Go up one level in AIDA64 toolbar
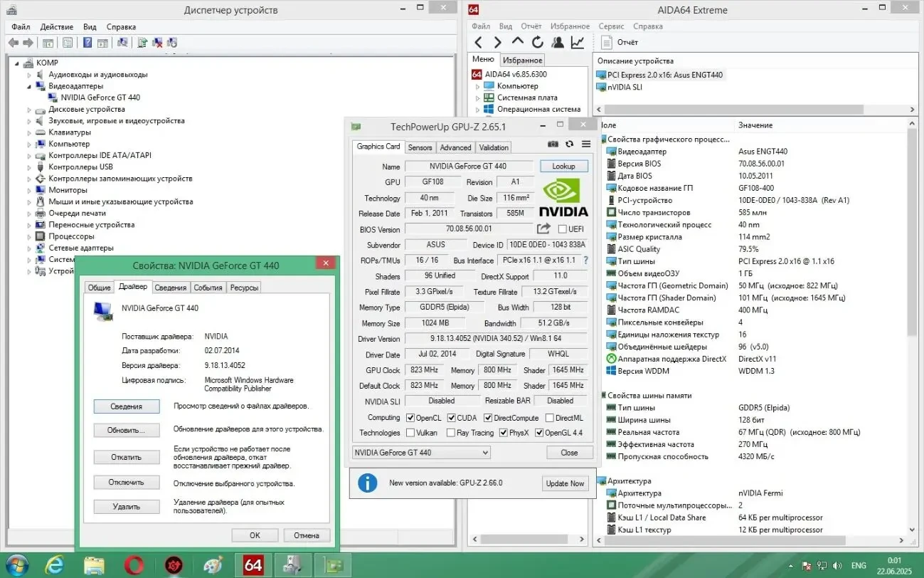924x578 pixels. [x=518, y=42]
